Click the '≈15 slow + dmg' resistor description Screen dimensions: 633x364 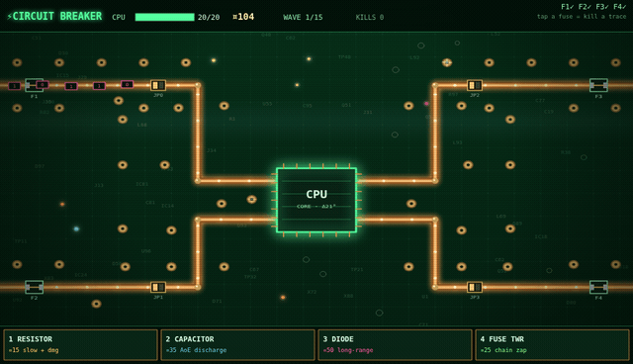[34, 350]
